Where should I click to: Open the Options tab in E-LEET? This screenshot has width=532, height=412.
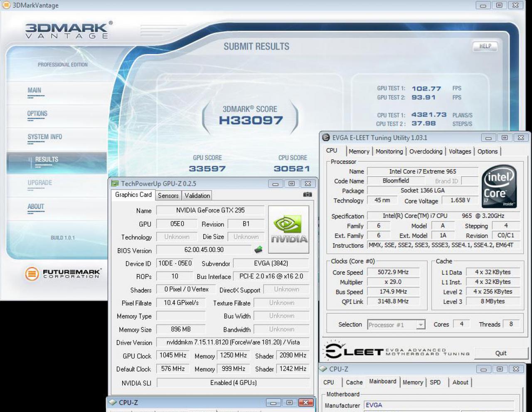click(x=487, y=151)
